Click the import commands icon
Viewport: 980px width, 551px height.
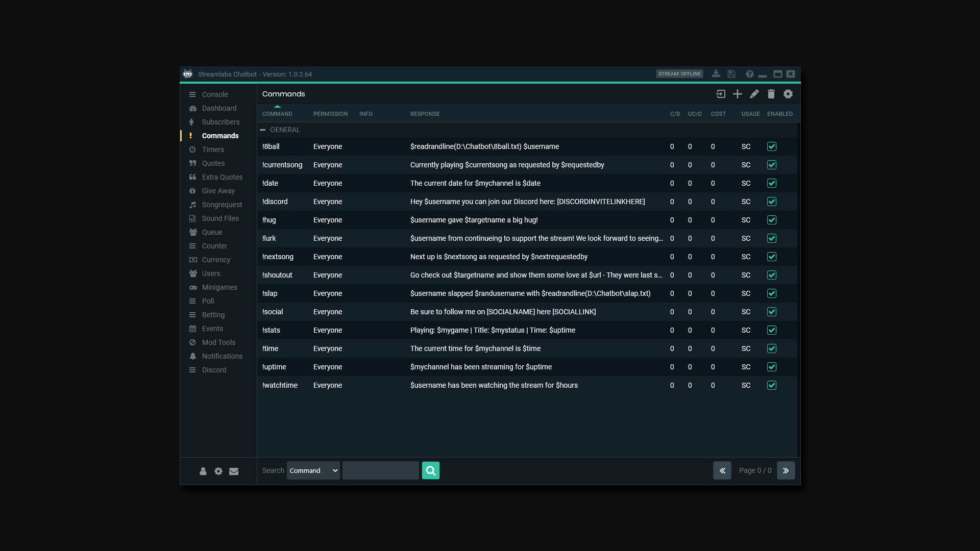(x=720, y=93)
